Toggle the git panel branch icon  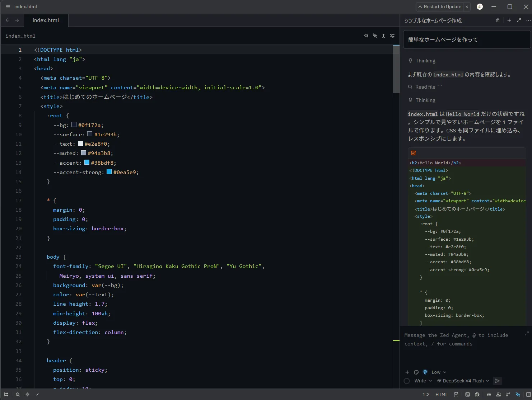pyautogui.click(x=508, y=394)
